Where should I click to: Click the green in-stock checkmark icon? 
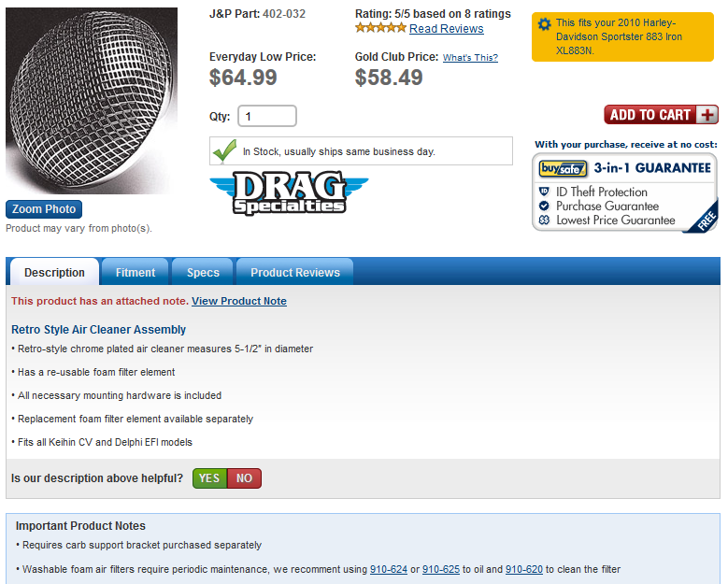click(224, 150)
